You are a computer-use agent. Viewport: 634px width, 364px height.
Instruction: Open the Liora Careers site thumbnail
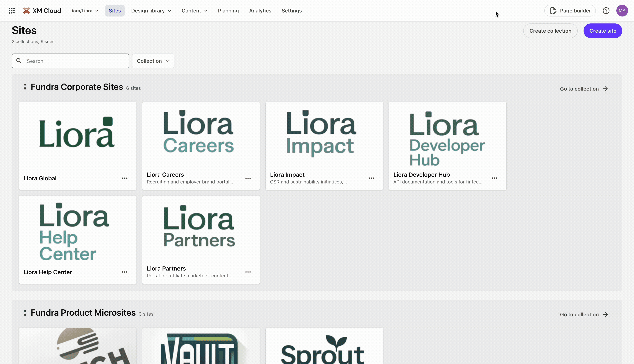click(x=201, y=135)
